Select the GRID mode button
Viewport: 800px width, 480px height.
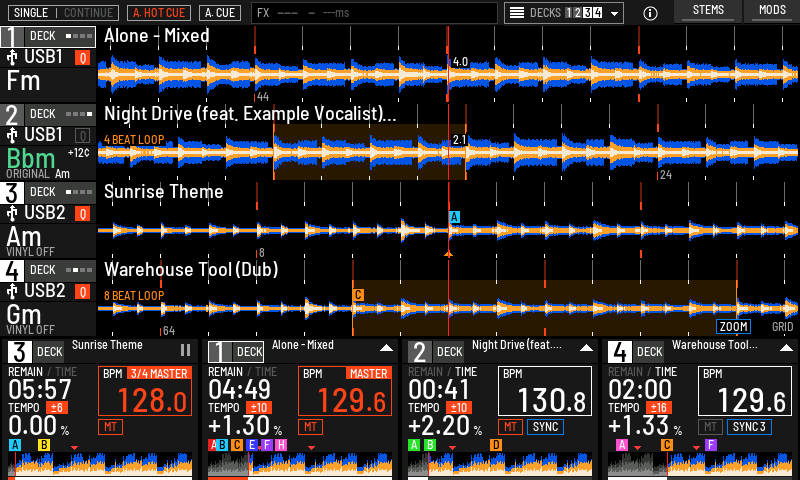pos(782,326)
